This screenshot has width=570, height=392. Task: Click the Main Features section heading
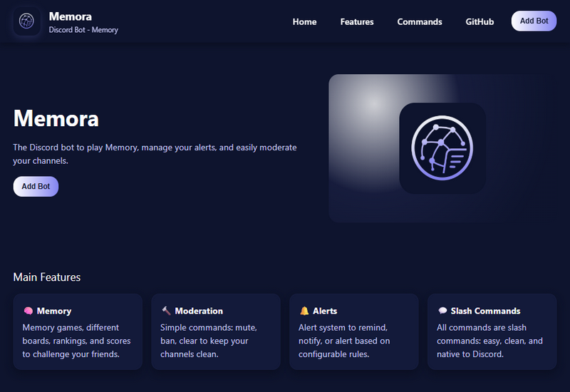[47, 277]
